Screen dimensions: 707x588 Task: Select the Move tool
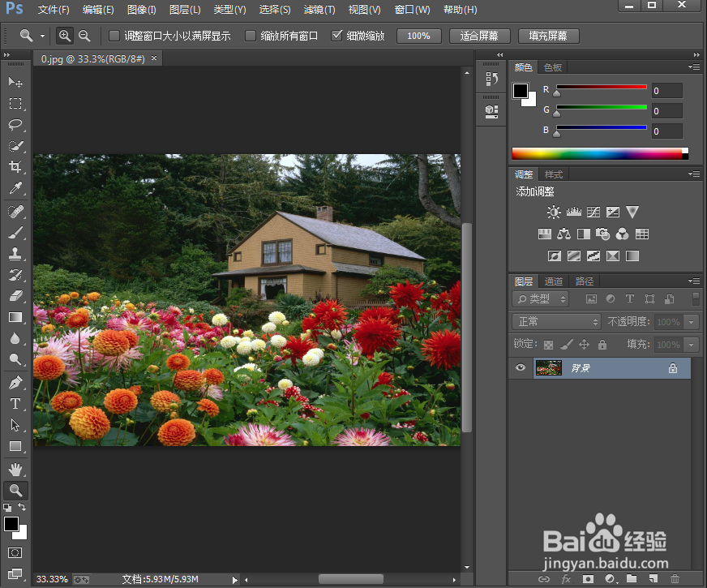15,82
